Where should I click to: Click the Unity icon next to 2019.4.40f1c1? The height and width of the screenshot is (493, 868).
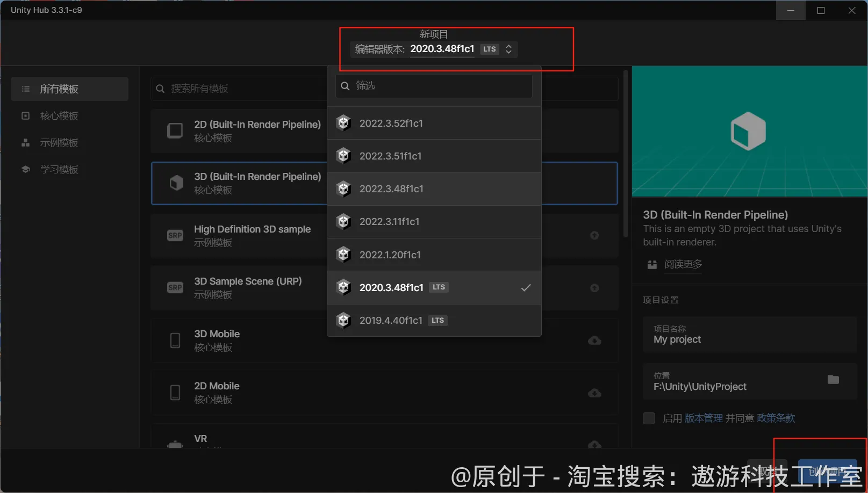343,321
